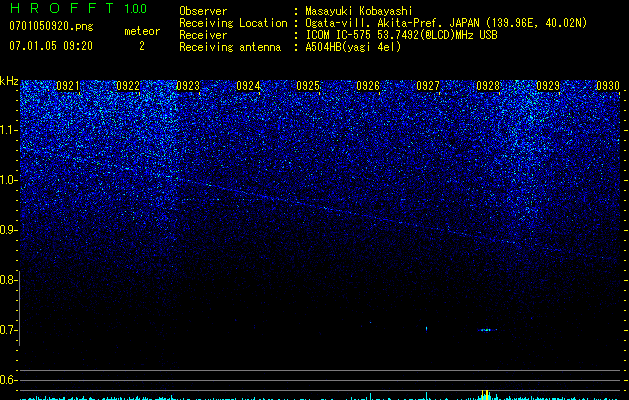The width and height of the screenshot is (629, 400).
Task: Click the small meteor echo near 0927
Action: pyautogui.click(x=426, y=329)
